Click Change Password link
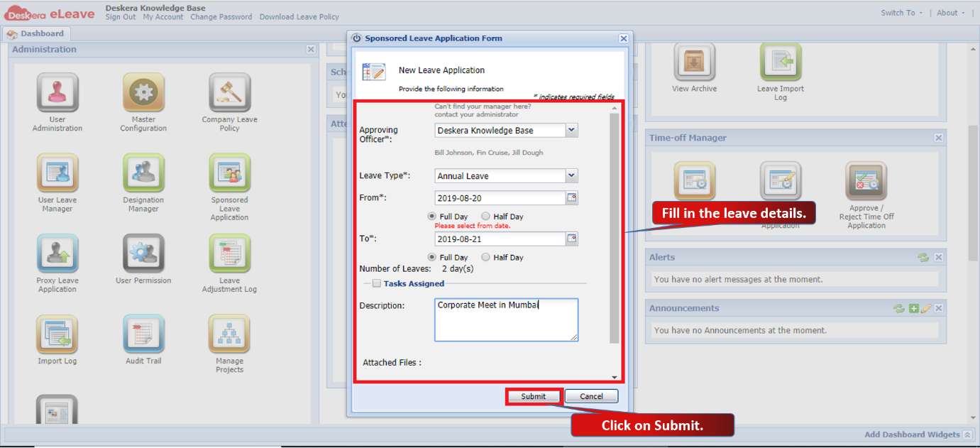The width and height of the screenshot is (980, 448). pyautogui.click(x=221, y=17)
